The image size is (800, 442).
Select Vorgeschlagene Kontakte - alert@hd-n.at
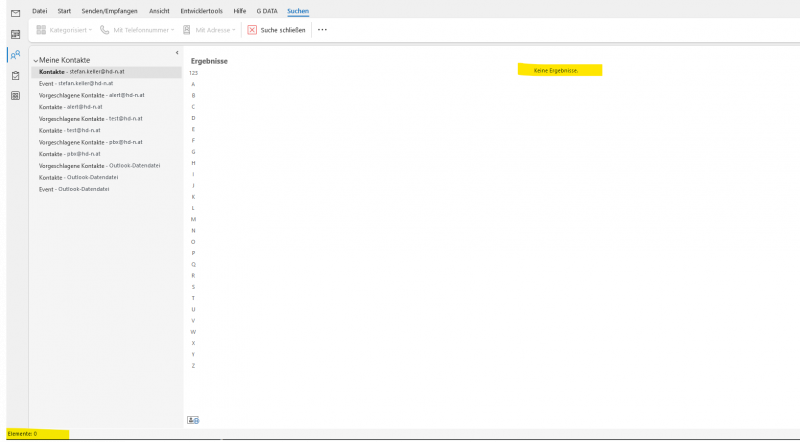pyautogui.click(x=92, y=95)
